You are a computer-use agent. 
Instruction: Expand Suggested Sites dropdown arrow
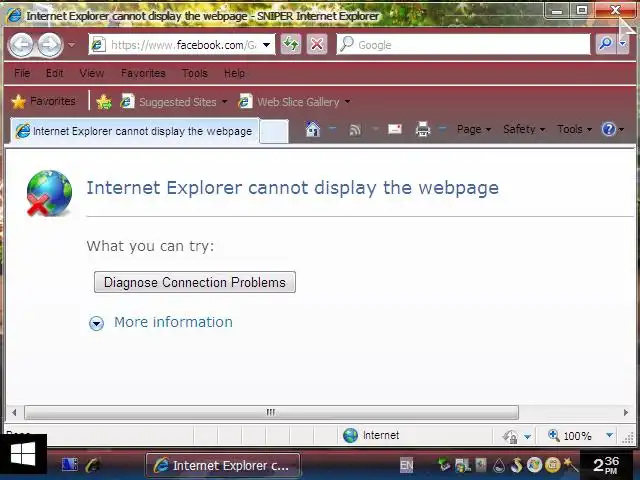pyautogui.click(x=224, y=102)
